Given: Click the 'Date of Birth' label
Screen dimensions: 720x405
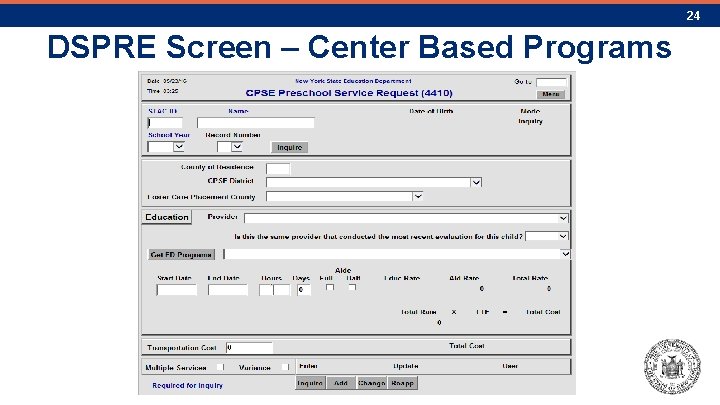Looking at the screenshot, I should pos(431,111).
